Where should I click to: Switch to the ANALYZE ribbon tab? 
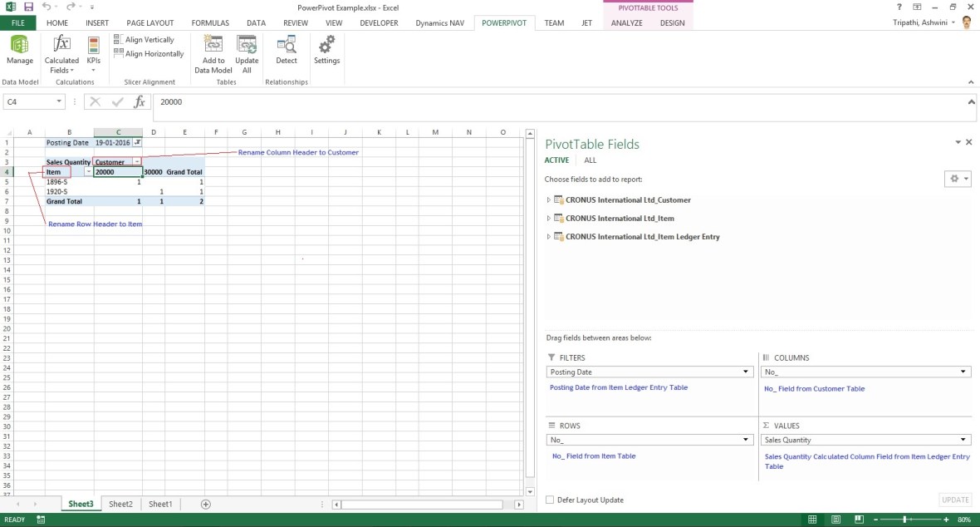[626, 22]
